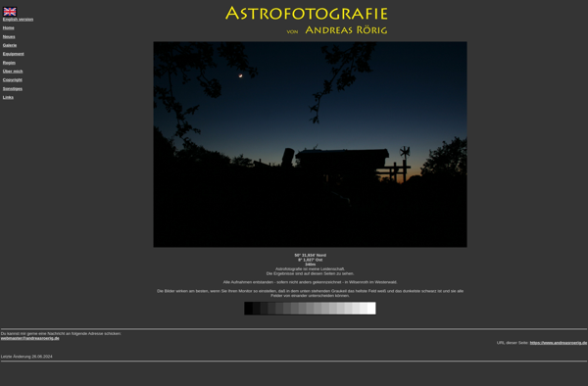Select the 'Letzte Änderung 26.06.2024' text

pyautogui.click(x=26, y=357)
